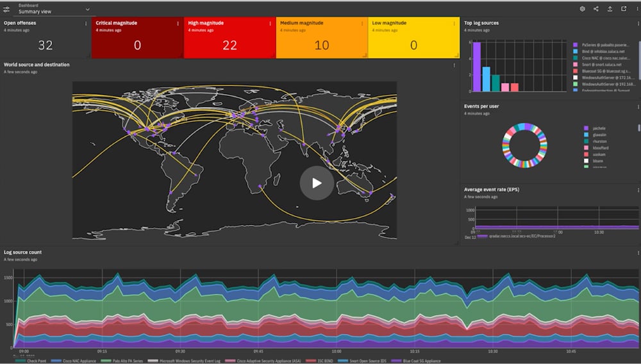Open Average event rate options menu

[x=638, y=190]
